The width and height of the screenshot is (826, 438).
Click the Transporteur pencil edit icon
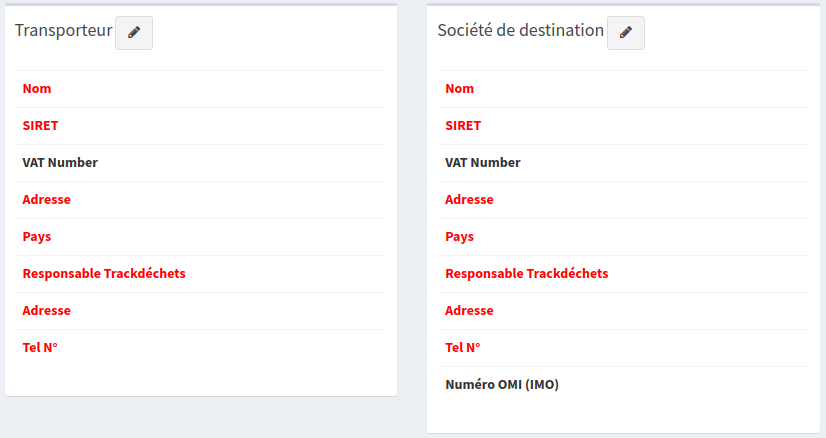(134, 33)
